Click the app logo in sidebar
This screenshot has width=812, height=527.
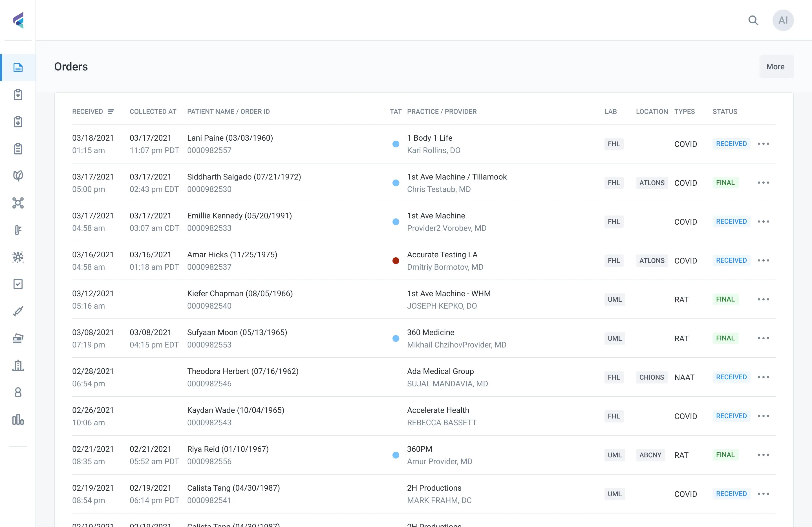[18, 21]
